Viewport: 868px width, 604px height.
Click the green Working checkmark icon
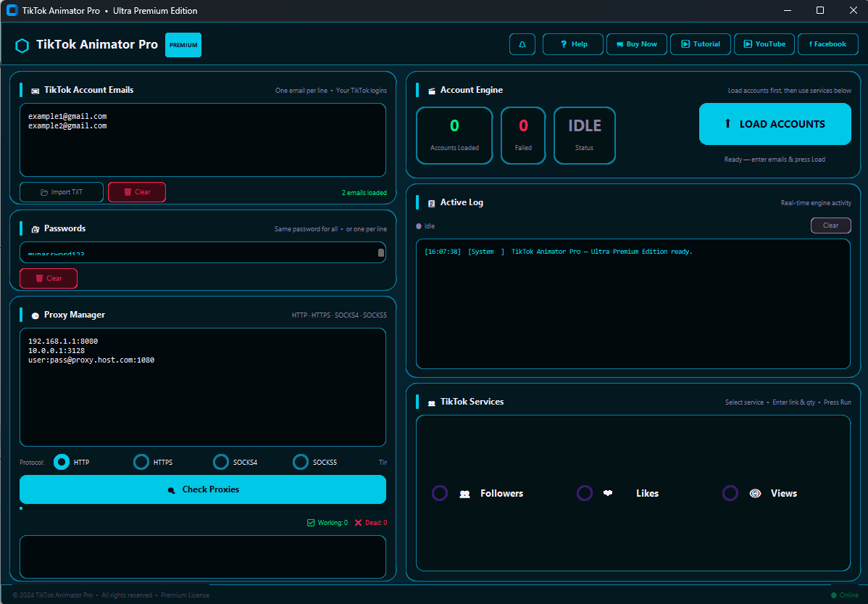311,523
